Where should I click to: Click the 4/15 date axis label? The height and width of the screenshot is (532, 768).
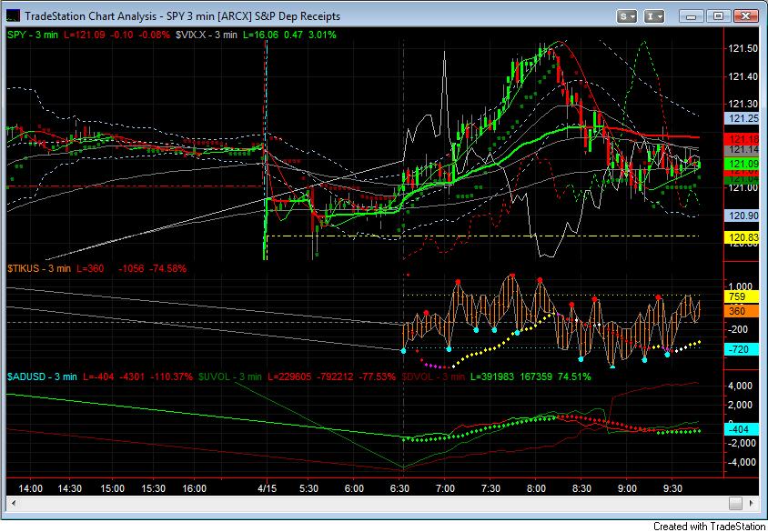click(267, 489)
